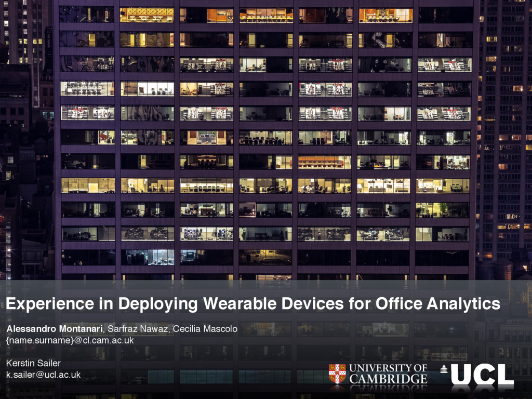Click the email '{name.surname}@cl.cam.ac.uk'
The width and height of the screenshot is (532, 399).
tap(70, 340)
